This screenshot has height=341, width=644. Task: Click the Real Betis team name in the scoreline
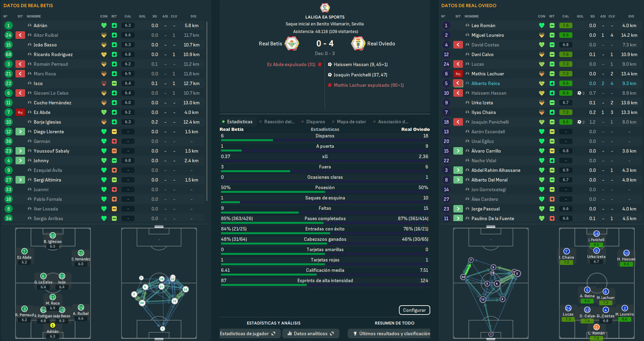click(x=271, y=44)
